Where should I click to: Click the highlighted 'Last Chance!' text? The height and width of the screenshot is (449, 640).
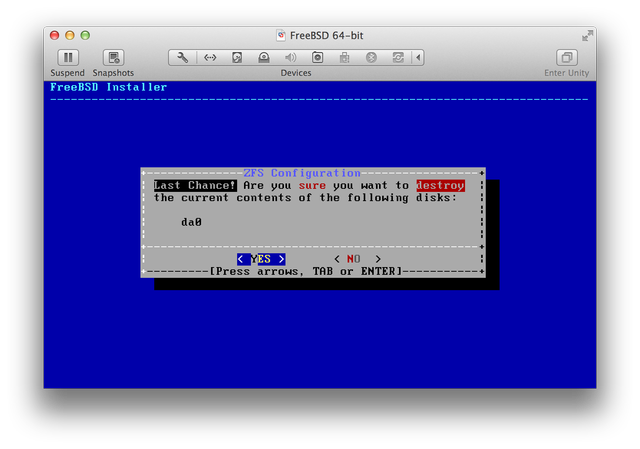195,185
